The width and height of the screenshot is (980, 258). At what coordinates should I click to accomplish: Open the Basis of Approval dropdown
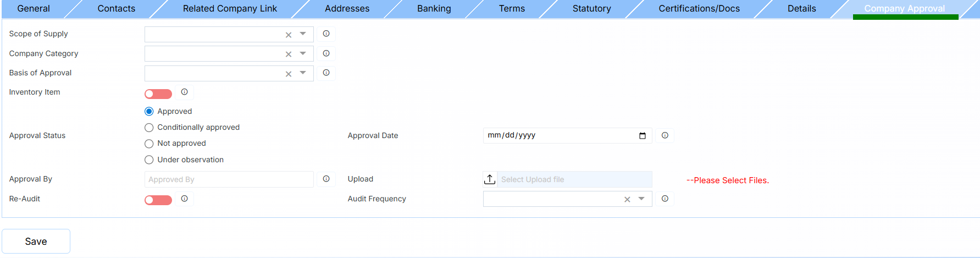[303, 73]
